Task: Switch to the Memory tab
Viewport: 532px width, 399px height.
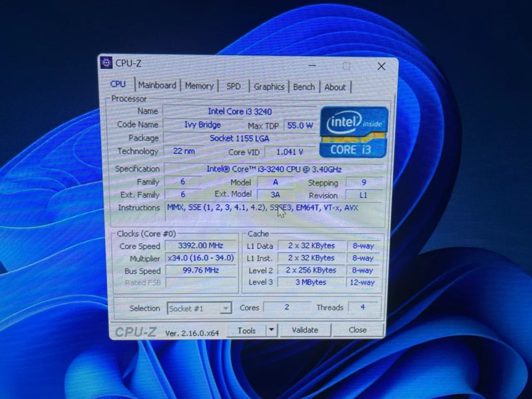Action: 199,86
